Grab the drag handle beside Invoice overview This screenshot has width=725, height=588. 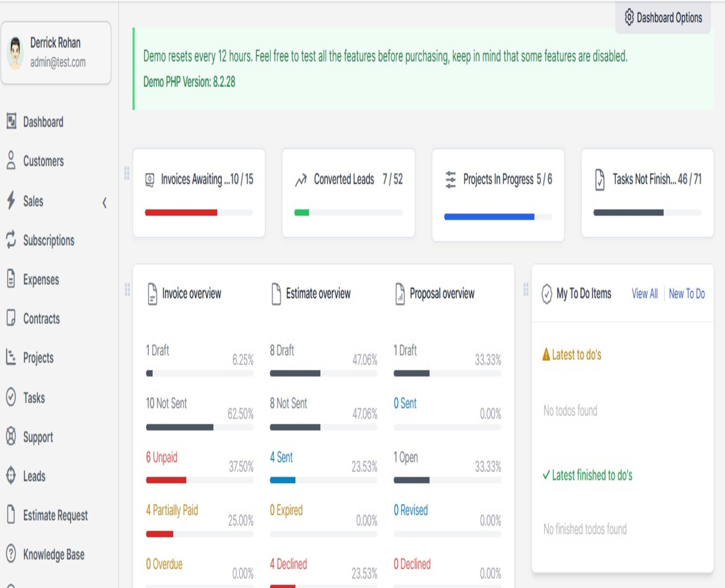tap(127, 290)
